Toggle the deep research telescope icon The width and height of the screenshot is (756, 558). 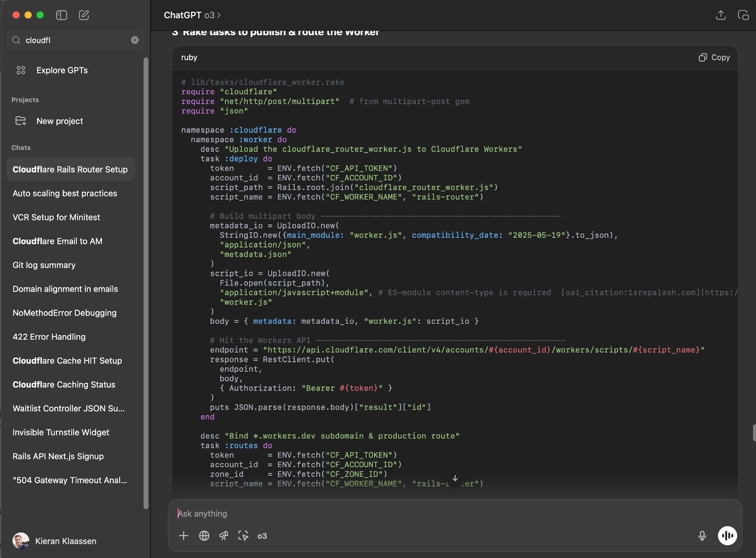coord(223,535)
